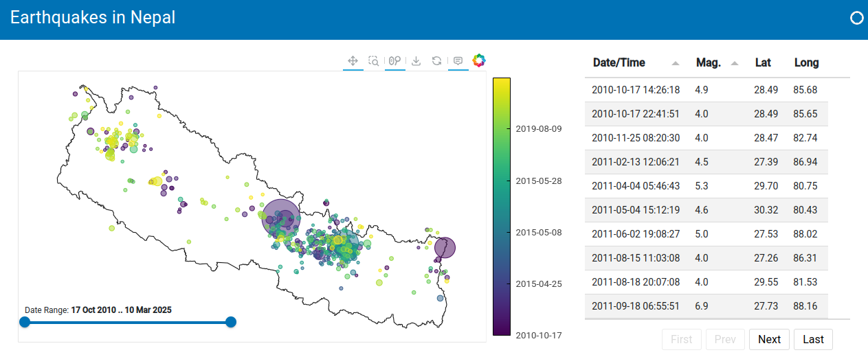Select row 2010-10-17 14:26:18

click(x=706, y=90)
